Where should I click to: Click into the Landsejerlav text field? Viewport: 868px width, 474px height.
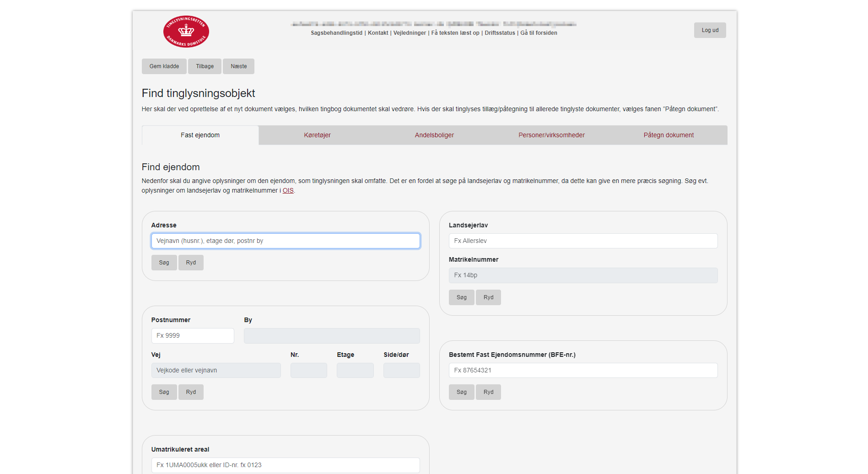tap(583, 241)
